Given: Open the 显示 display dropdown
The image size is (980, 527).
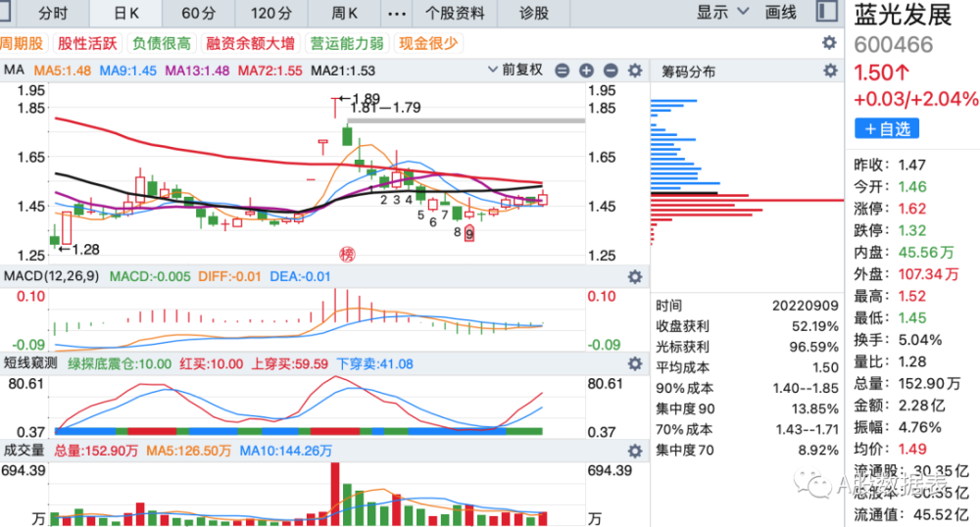Looking at the screenshot, I should 722,12.
